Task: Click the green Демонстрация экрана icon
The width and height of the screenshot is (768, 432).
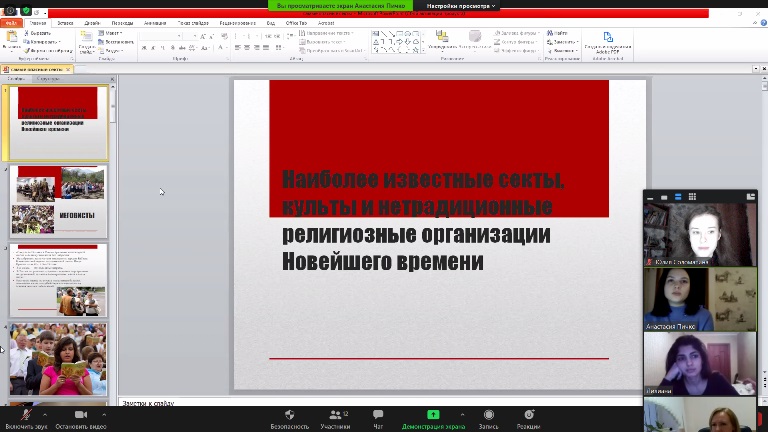Action: 433,415
